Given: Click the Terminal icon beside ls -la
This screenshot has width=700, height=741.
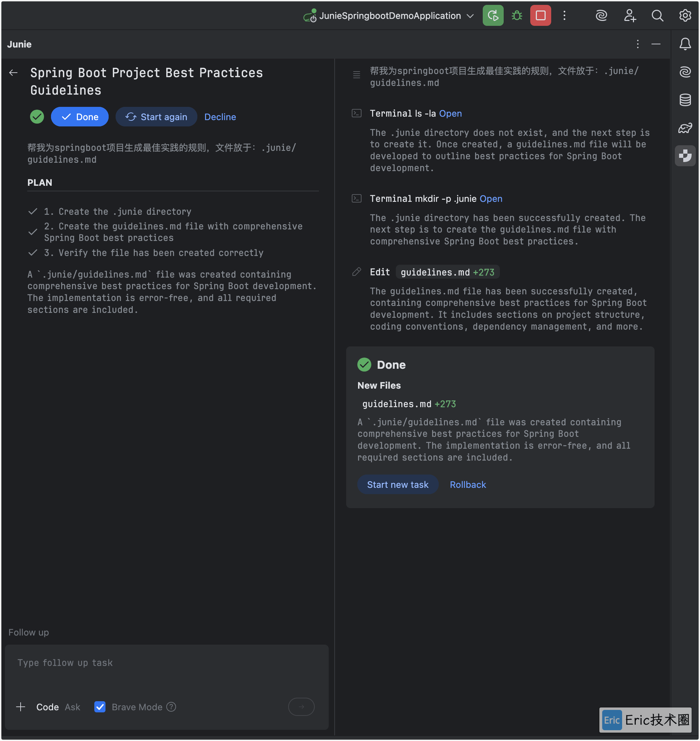Looking at the screenshot, I should point(356,113).
